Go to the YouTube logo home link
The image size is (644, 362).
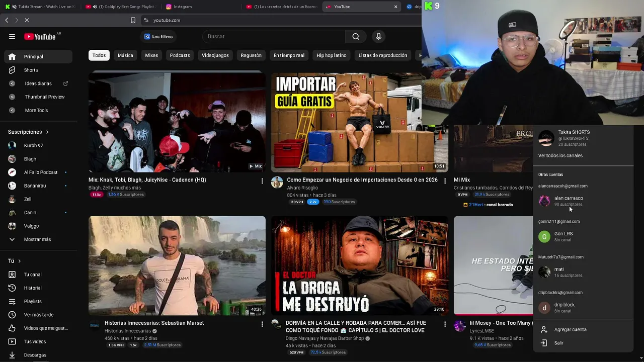click(x=40, y=36)
